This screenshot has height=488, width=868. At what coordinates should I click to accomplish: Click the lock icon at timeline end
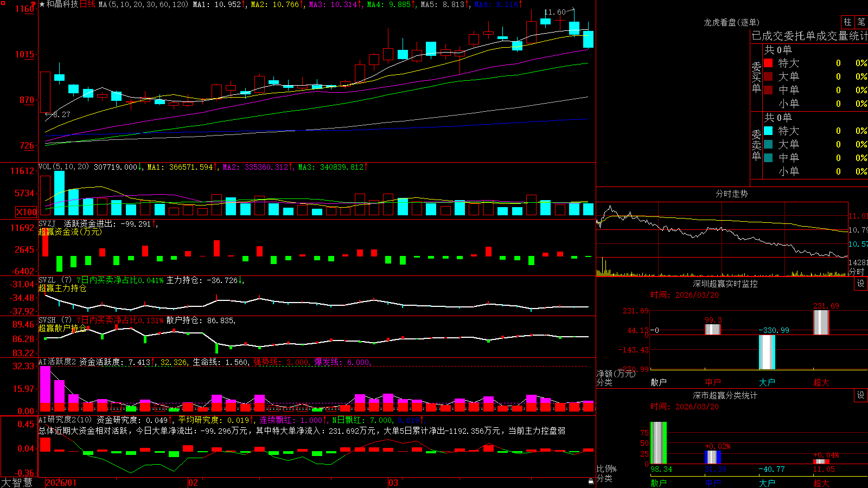pos(591,481)
